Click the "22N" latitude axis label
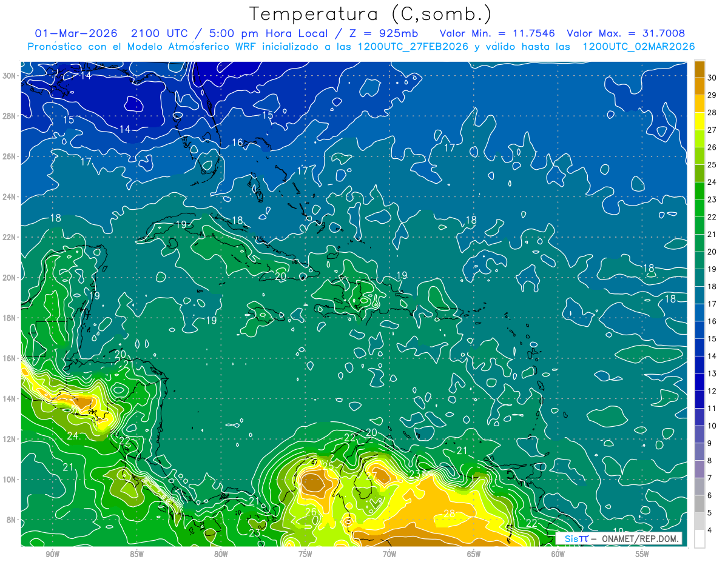 (x=9, y=237)
